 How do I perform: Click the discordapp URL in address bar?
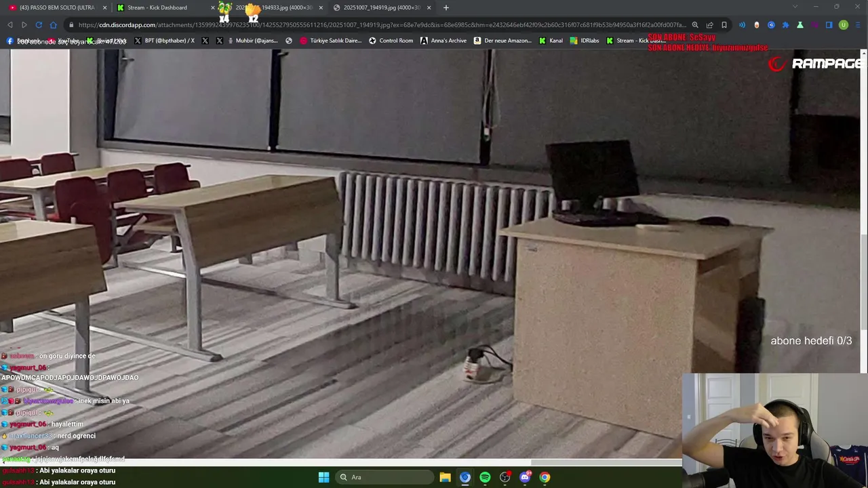pos(382,25)
